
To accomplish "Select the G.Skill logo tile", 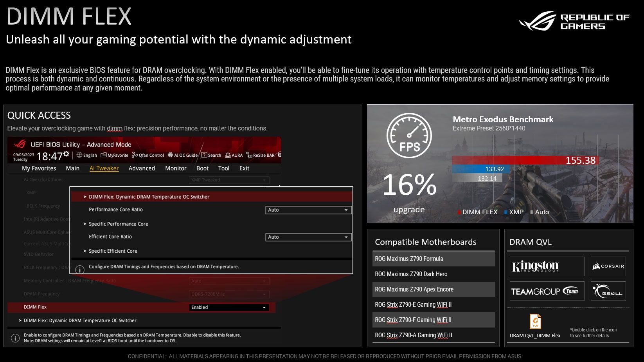I will click(x=608, y=291).
